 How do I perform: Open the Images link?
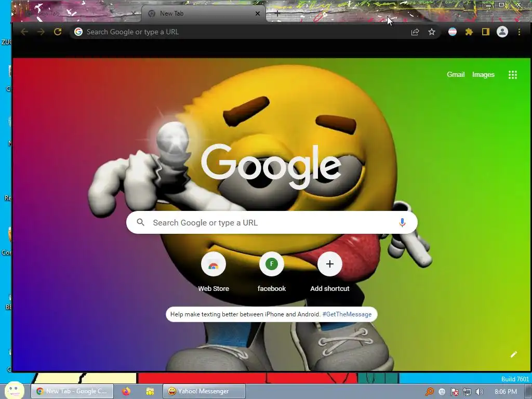[483, 75]
